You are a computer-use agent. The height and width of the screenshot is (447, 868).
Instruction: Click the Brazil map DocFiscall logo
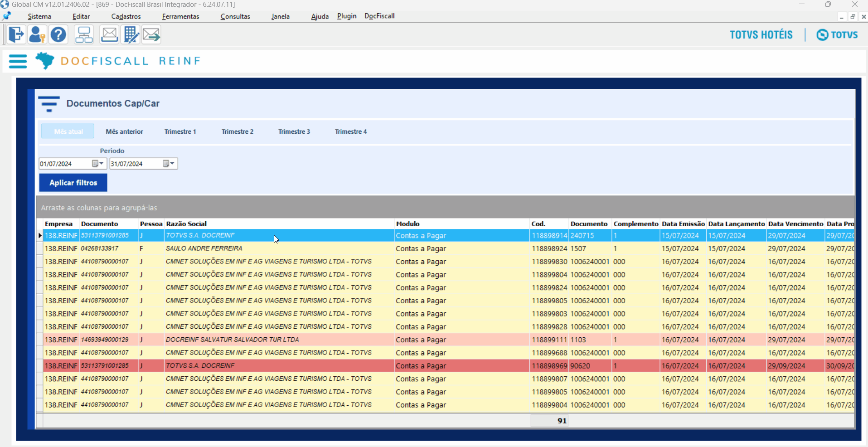point(44,60)
